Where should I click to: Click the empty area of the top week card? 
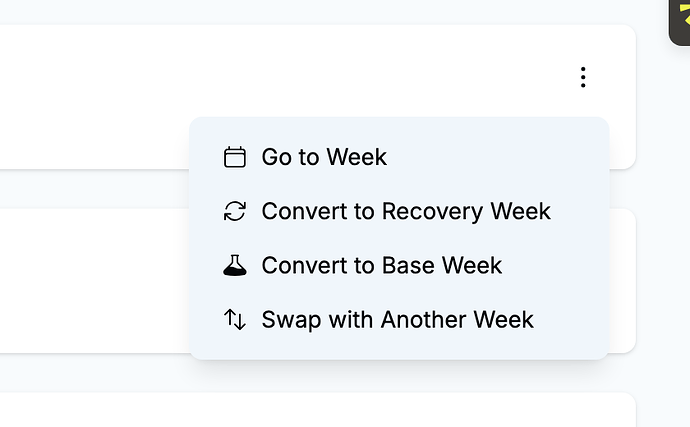pyautogui.click(x=250, y=80)
